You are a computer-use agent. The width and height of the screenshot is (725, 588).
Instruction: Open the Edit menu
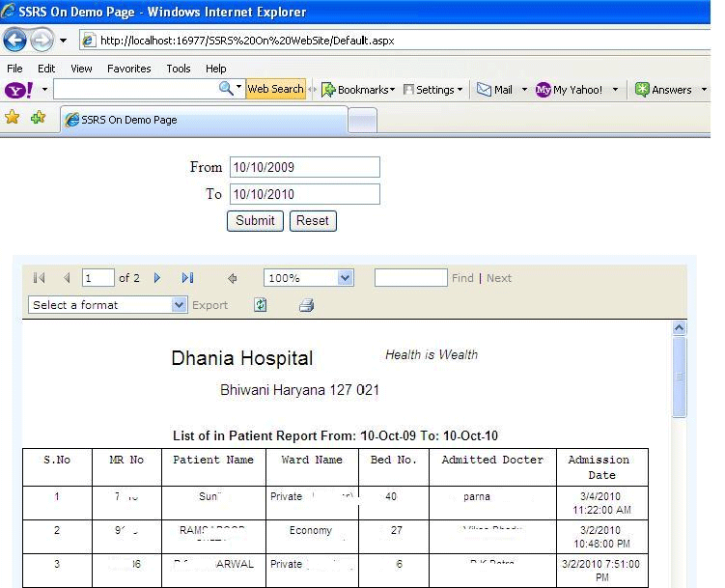tap(46, 69)
